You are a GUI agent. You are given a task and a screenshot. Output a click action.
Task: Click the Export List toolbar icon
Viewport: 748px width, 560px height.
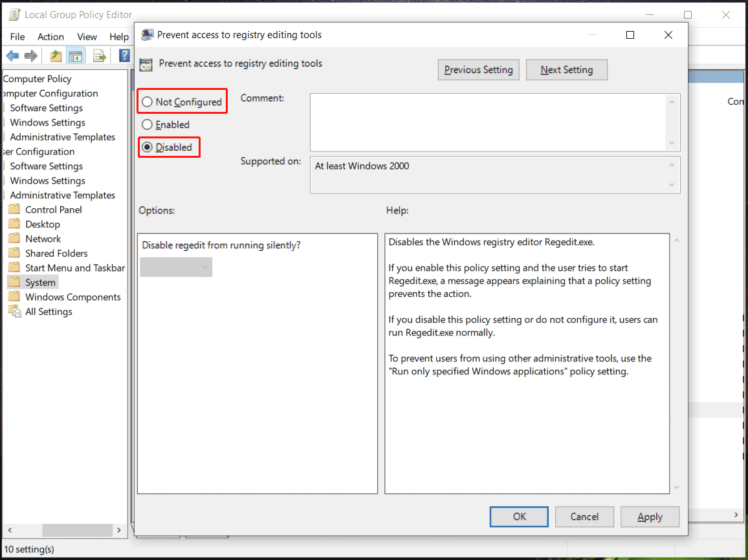pos(99,56)
